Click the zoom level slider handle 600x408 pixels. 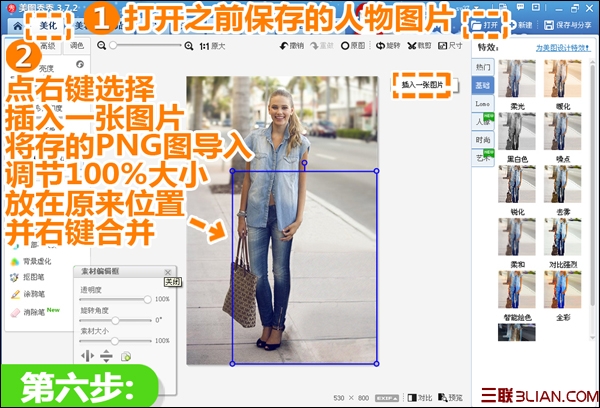[113, 46]
